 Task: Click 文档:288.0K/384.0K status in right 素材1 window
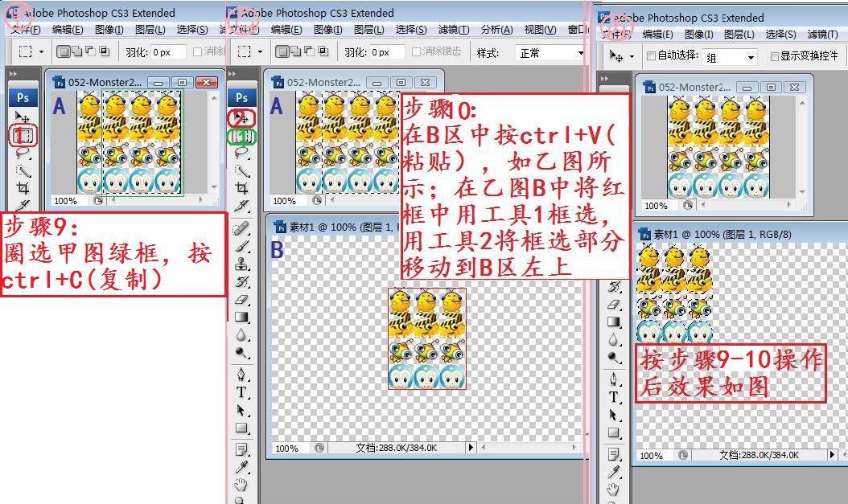click(x=759, y=455)
